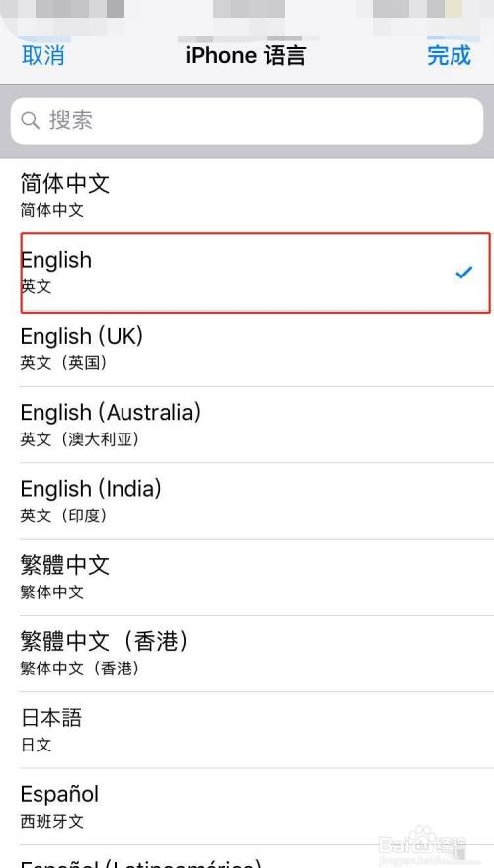Choose English (Australia) language
The width and height of the screenshot is (494, 868).
[247, 426]
